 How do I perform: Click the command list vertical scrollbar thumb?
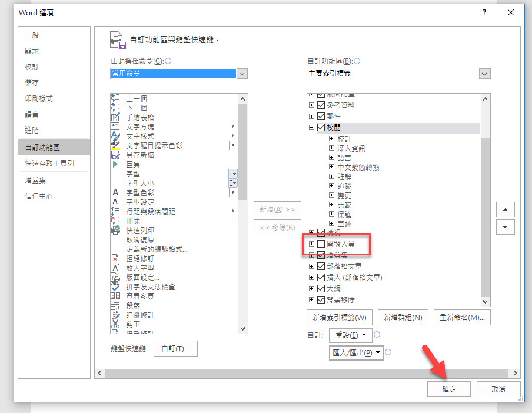pyautogui.click(x=242, y=152)
